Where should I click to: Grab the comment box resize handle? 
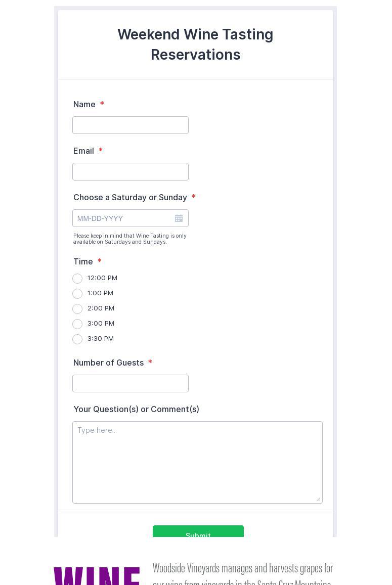tap(318, 499)
